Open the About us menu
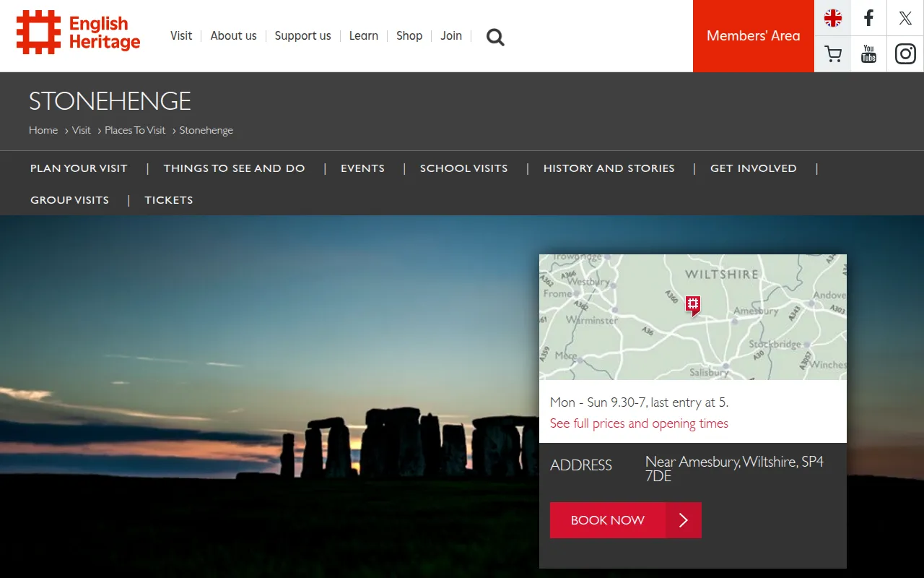This screenshot has width=924, height=578. click(x=233, y=35)
